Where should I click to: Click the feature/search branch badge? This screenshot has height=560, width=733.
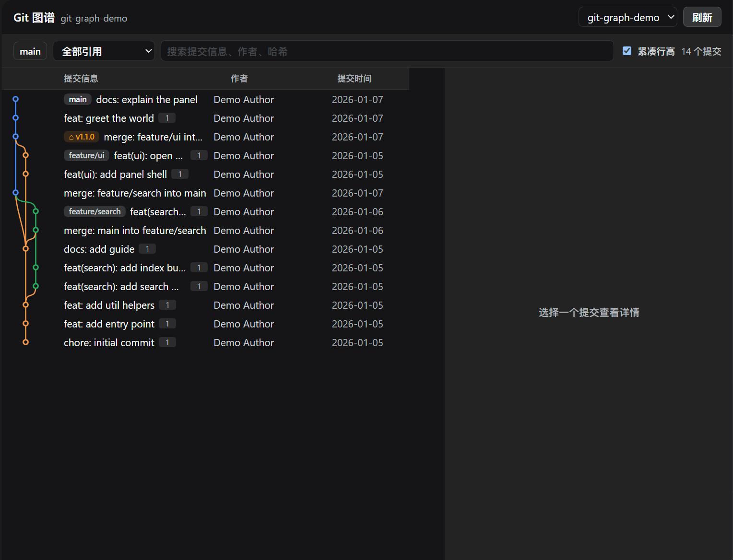(95, 212)
